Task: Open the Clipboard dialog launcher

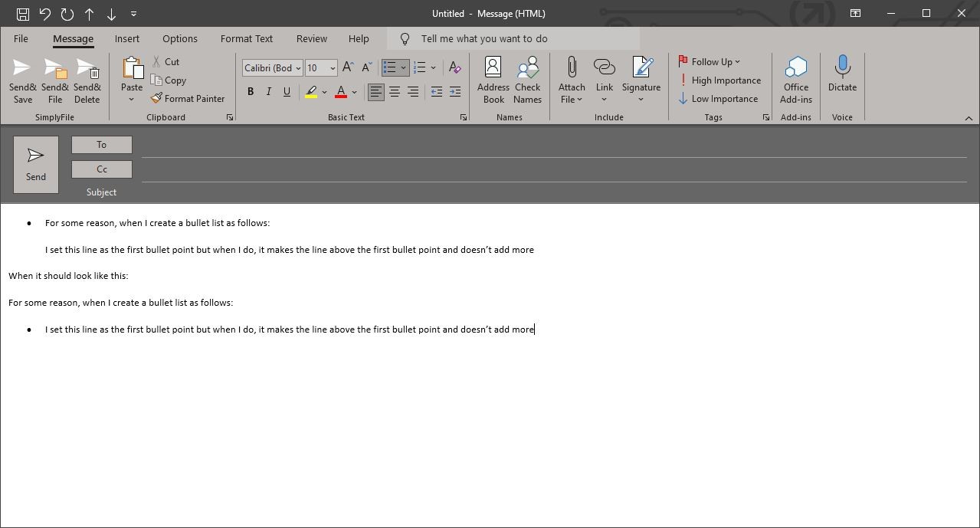Action: point(230,117)
